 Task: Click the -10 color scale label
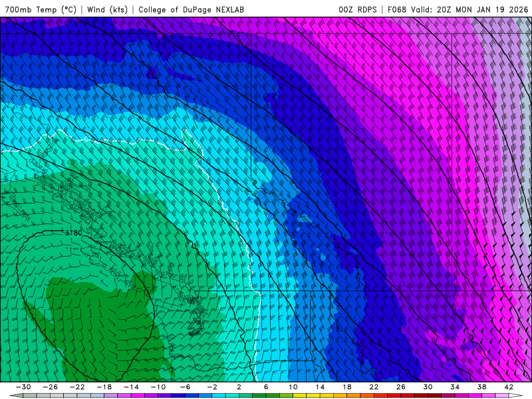[158, 387]
